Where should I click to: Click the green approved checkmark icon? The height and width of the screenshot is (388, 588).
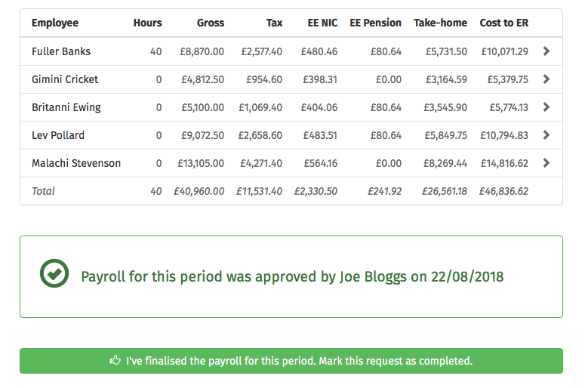(x=54, y=276)
